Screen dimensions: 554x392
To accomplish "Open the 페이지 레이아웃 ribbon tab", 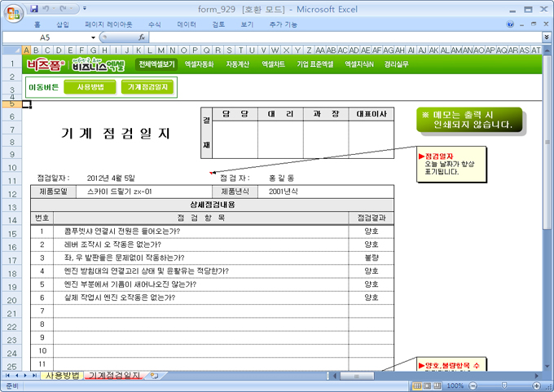I will click(108, 24).
